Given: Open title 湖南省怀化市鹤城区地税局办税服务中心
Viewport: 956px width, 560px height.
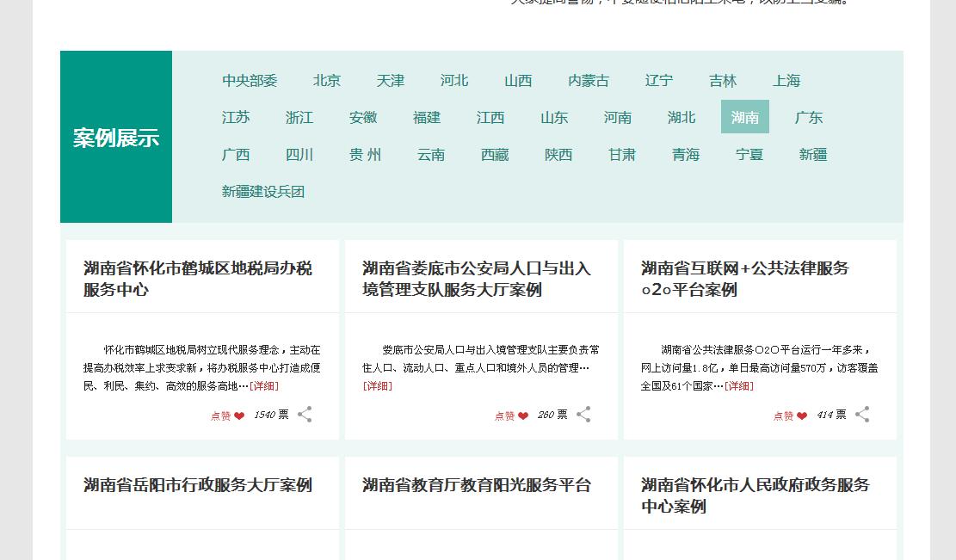Looking at the screenshot, I should click(x=198, y=279).
